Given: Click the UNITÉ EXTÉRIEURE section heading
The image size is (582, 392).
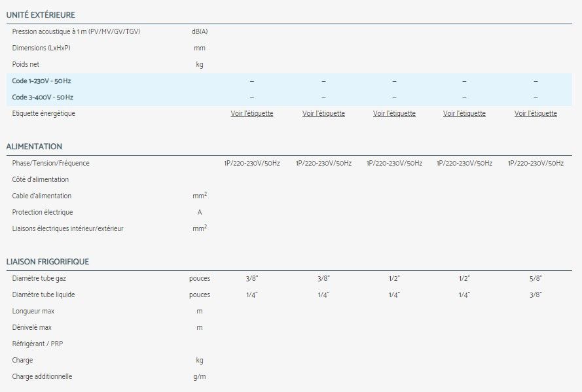Looking at the screenshot, I should [40, 14].
